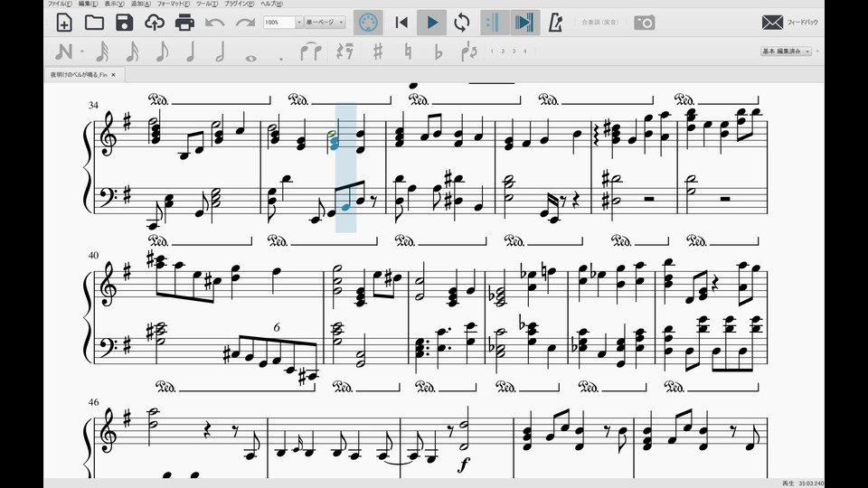Select the half note duration
This screenshot has height=488, width=868.
(x=221, y=52)
